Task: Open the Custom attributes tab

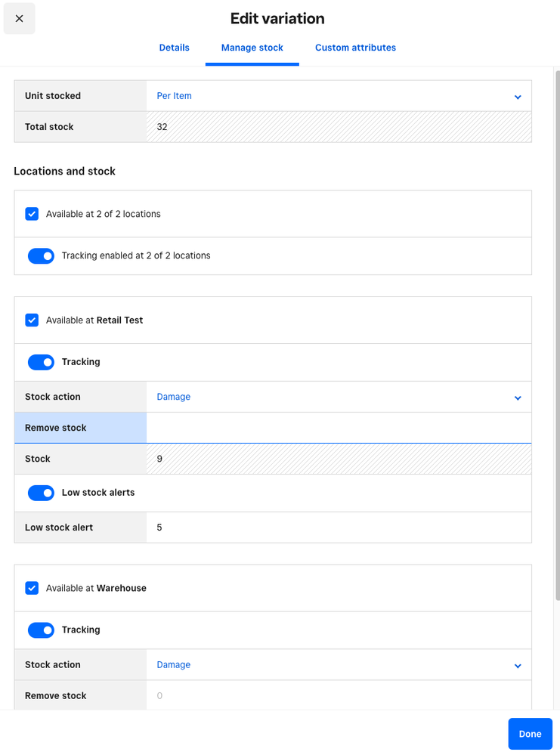Action: 355,48
